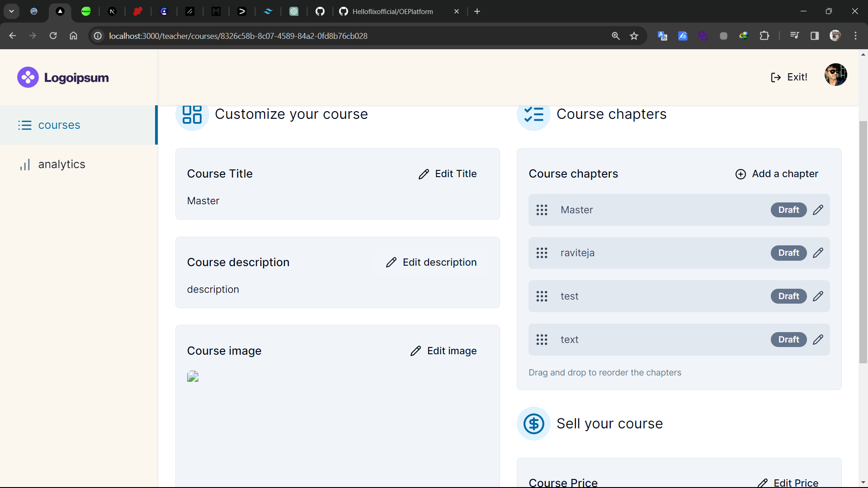Click 'Drag and drop to reorder the chapters' text

pos(605,373)
